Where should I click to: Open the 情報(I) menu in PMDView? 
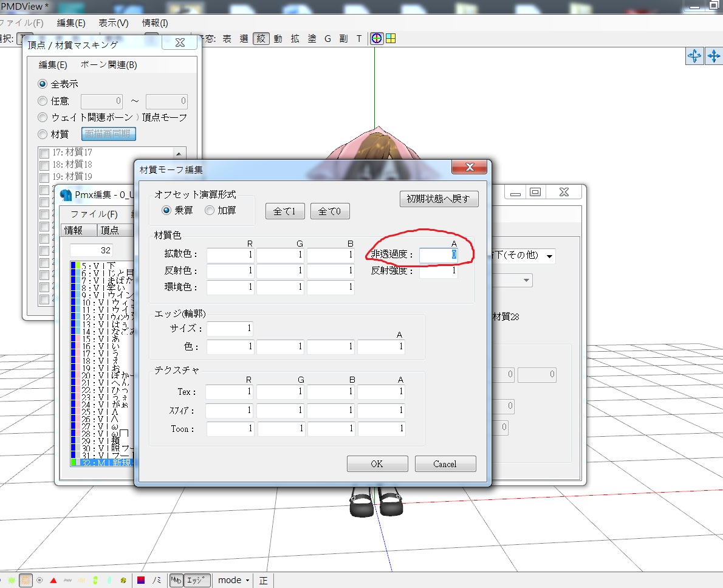pos(155,22)
